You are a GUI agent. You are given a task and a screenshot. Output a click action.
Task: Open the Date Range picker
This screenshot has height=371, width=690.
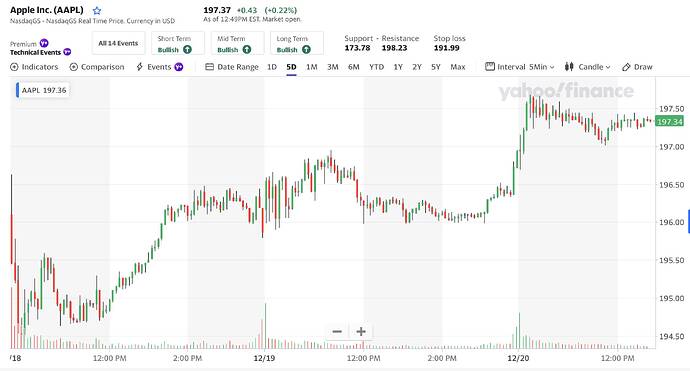(232, 67)
